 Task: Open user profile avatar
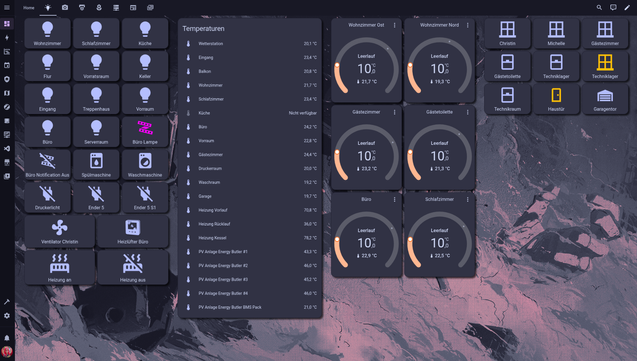click(x=7, y=351)
